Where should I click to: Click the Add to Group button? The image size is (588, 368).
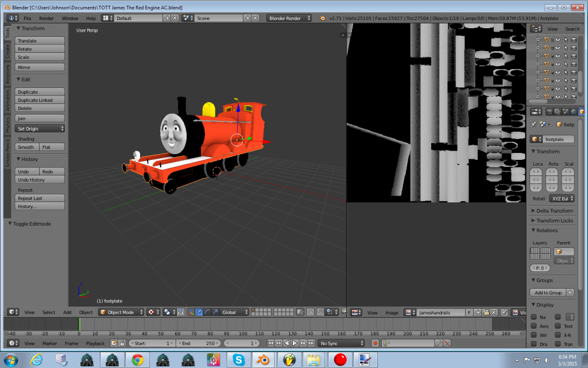548,293
